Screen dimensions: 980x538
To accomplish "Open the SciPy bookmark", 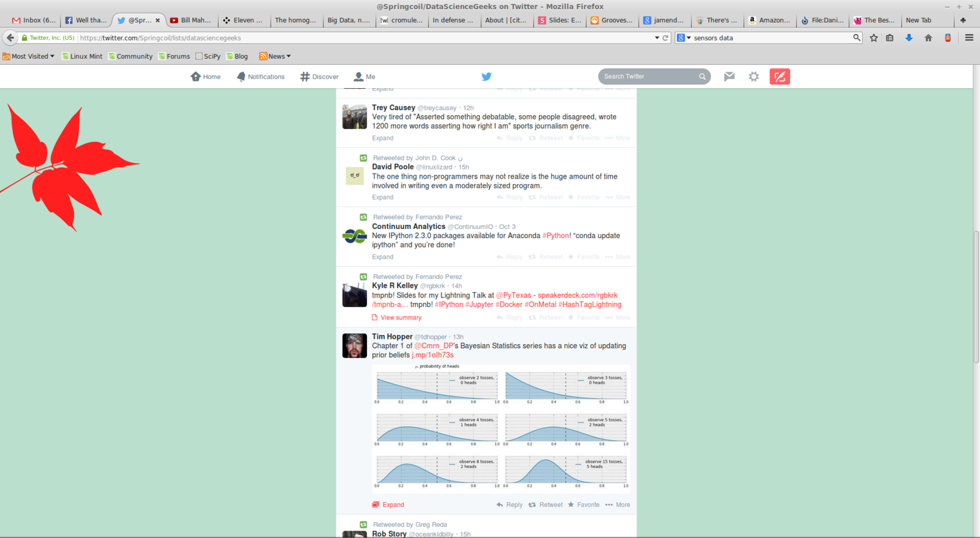I will click(208, 56).
